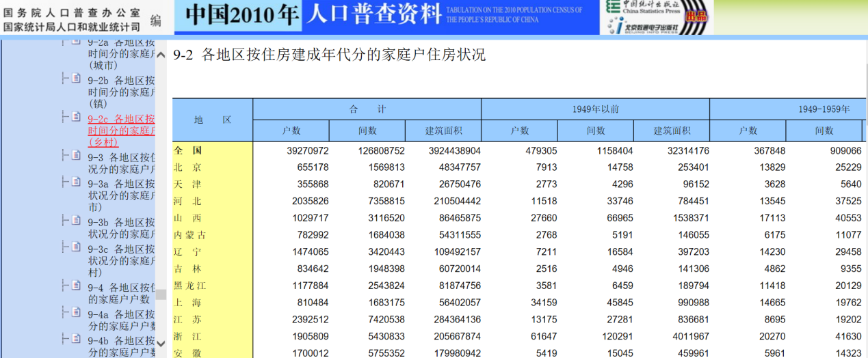Open the 9-4b table link in sidebar
Screen dimensions: 868x358
coord(121,346)
